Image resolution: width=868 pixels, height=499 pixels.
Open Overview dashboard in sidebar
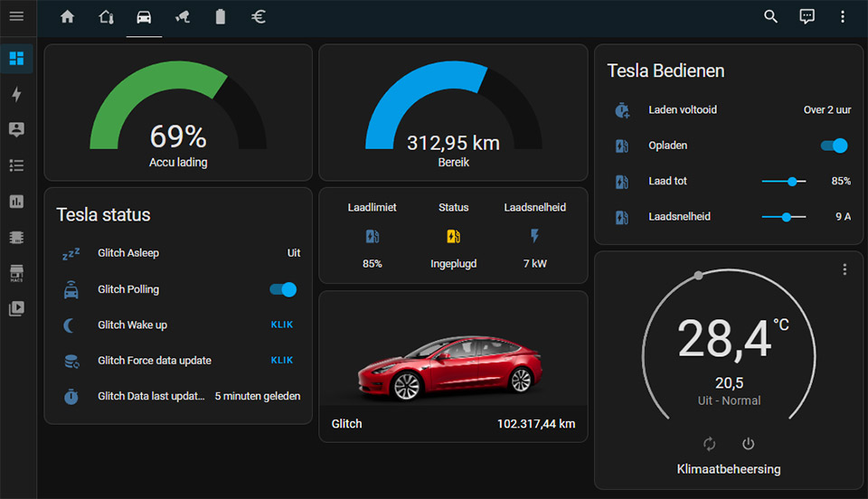[16, 58]
